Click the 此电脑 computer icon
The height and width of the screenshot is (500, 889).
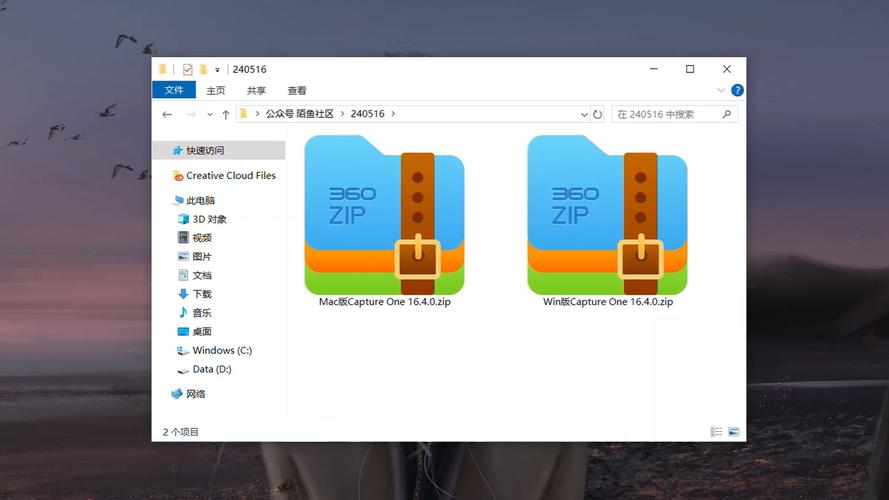click(x=178, y=200)
